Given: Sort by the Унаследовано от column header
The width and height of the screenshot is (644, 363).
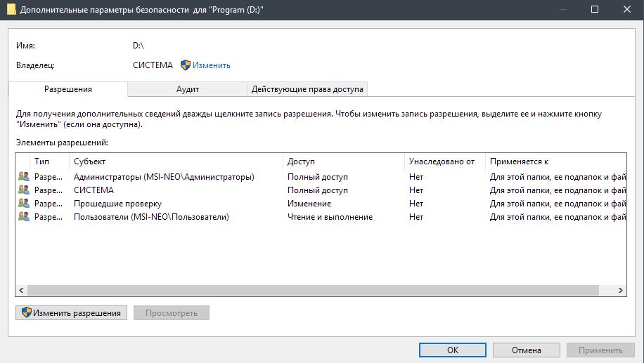Looking at the screenshot, I should coord(445,161).
